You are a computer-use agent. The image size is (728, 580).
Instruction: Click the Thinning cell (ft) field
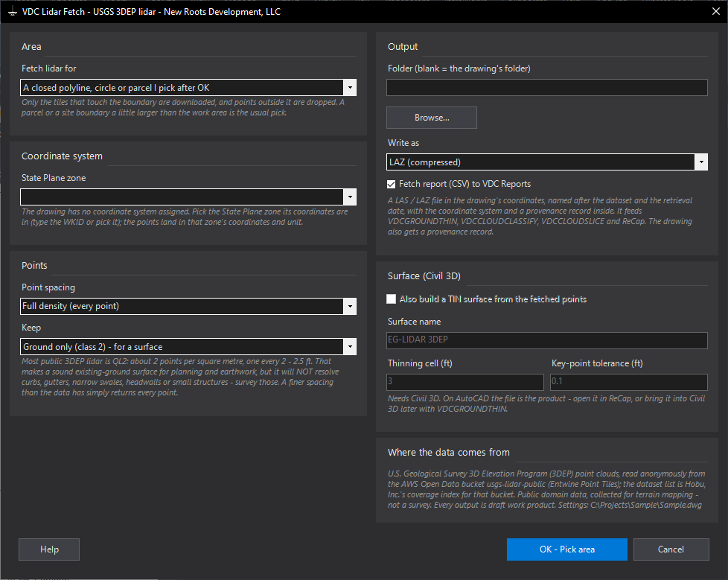[464, 382]
